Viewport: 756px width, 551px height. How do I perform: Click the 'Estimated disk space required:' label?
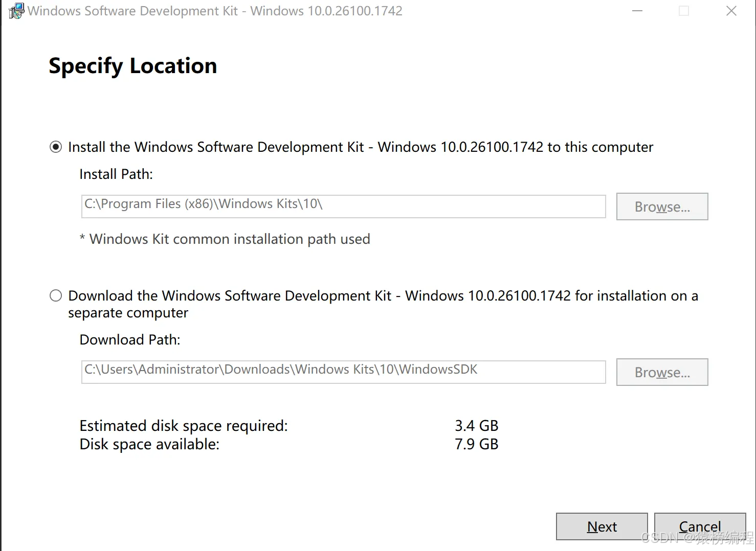[x=184, y=426]
